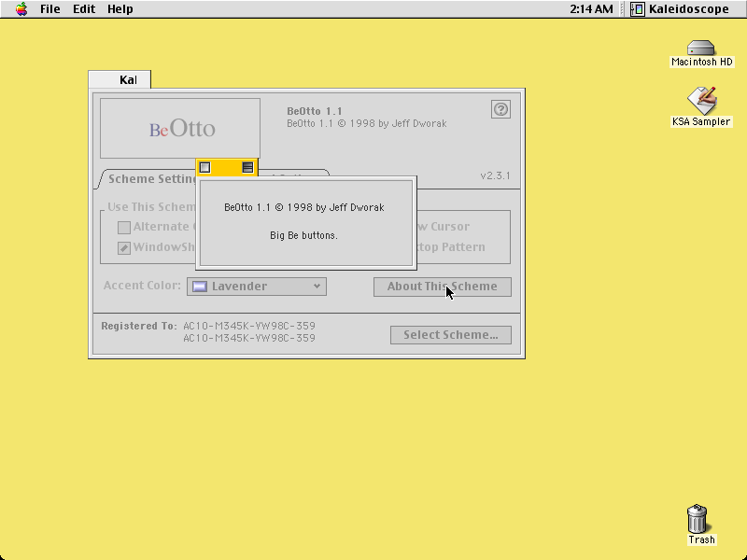Click the zoom box on yellow popup tab
The image size is (747, 560).
click(x=247, y=168)
